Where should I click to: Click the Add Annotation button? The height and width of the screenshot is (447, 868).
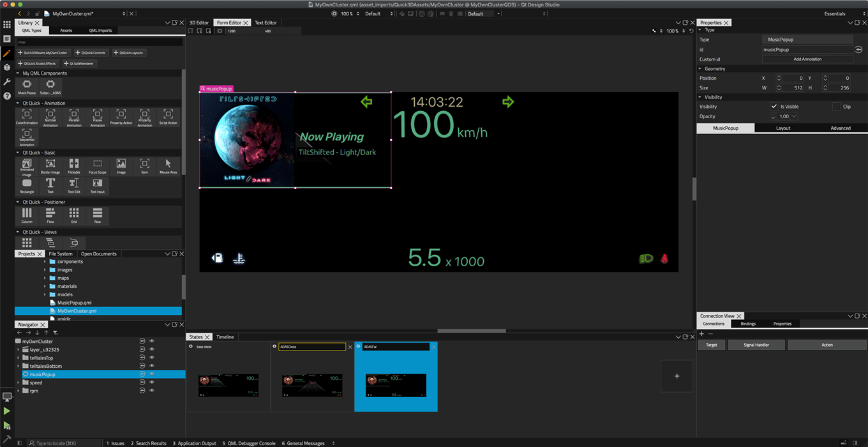[x=807, y=59]
